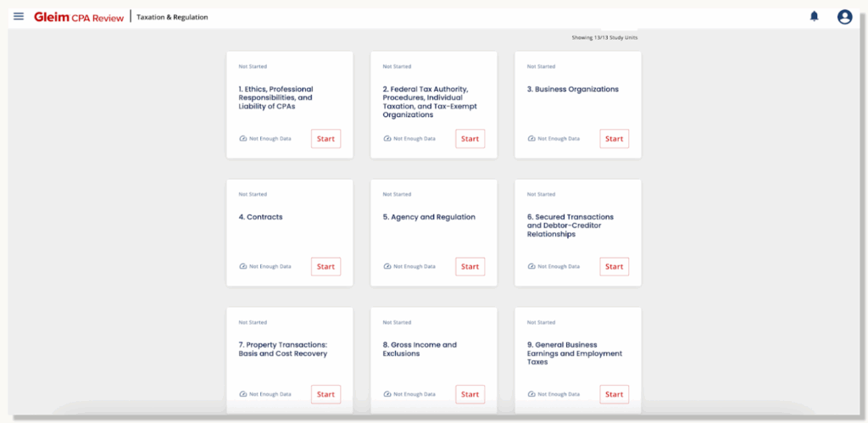Start unit 7 Property Transactions
The height and width of the screenshot is (423, 868).
coord(325,394)
